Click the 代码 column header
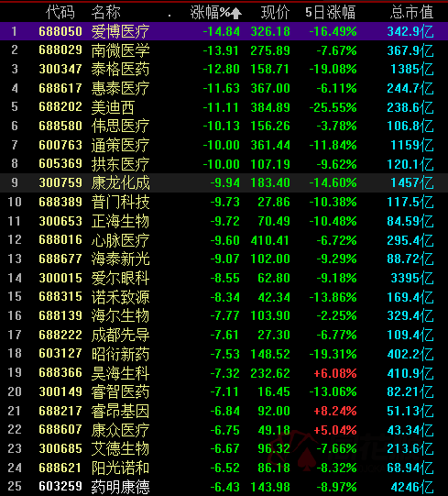This screenshot has height=496, width=448. [60, 13]
